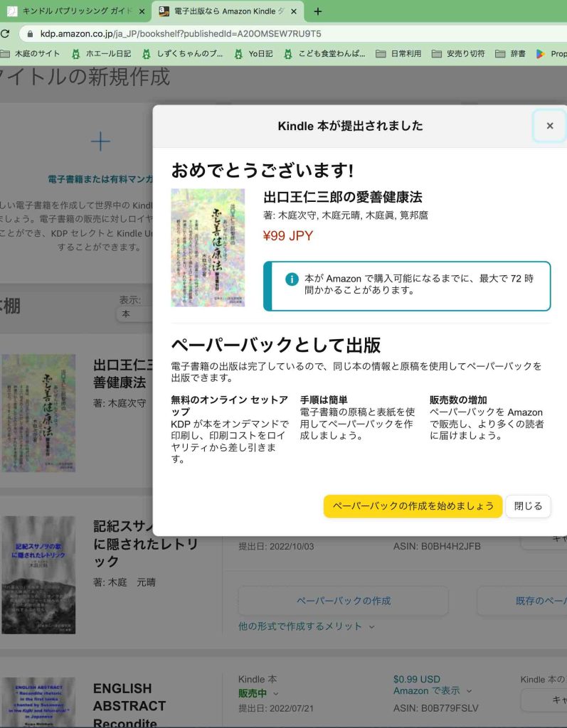Open 記紀スサノヲの歌 book cover thumbnail
This screenshot has height=728, width=567.
[x=38, y=574]
